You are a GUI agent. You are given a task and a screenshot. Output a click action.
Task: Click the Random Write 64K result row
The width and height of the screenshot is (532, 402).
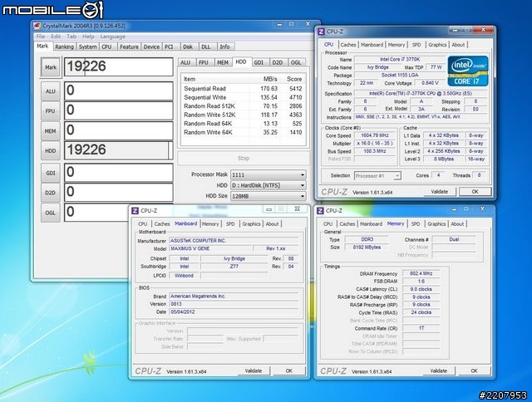click(x=243, y=132)
